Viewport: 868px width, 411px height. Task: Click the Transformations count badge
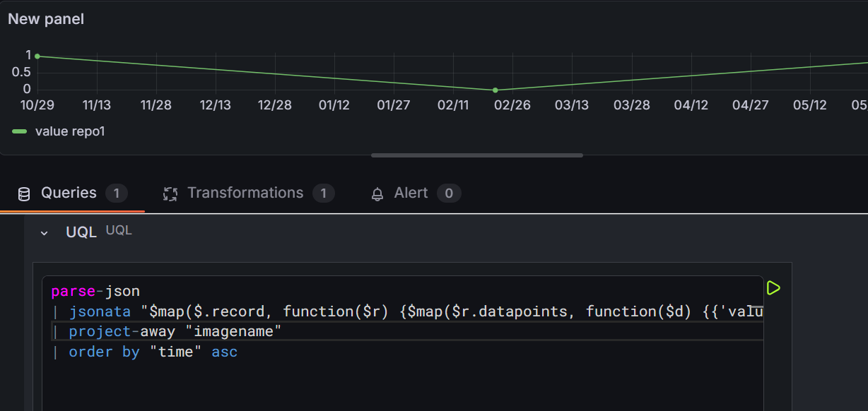click(x=323, y=193)
